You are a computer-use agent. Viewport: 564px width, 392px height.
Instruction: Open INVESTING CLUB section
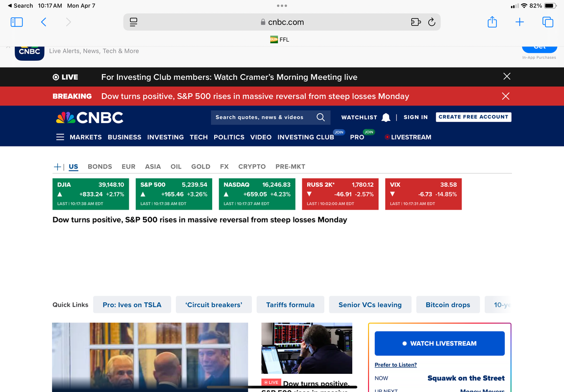(306, 137)
